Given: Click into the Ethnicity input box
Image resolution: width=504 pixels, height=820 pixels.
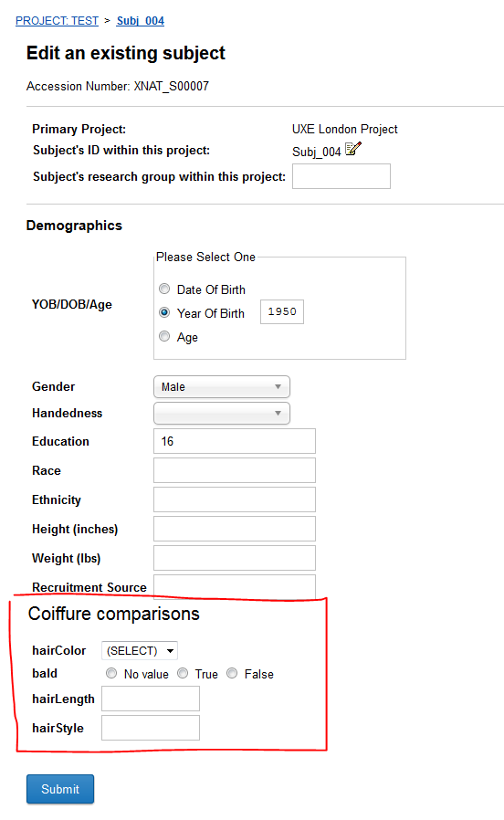Looking at the screenshot, I should tap(235, 500).
